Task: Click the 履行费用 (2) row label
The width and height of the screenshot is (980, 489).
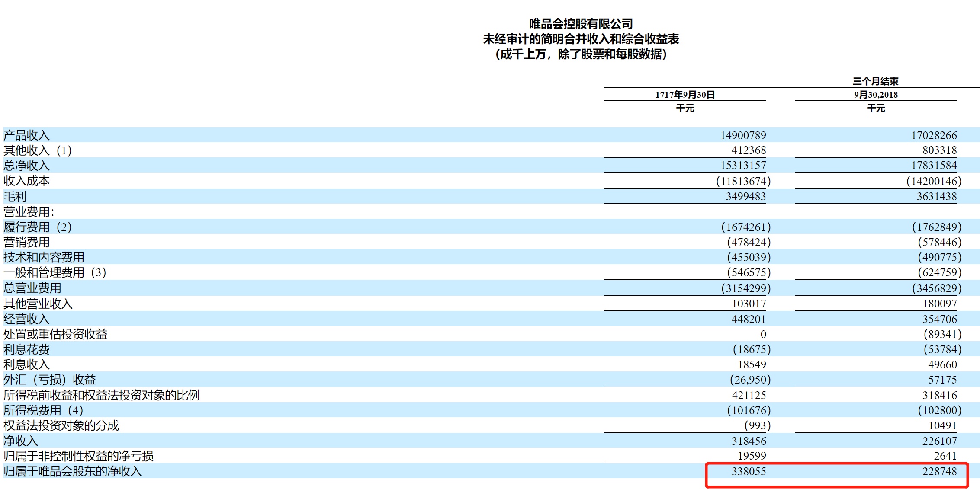Action: pos(38,227)
